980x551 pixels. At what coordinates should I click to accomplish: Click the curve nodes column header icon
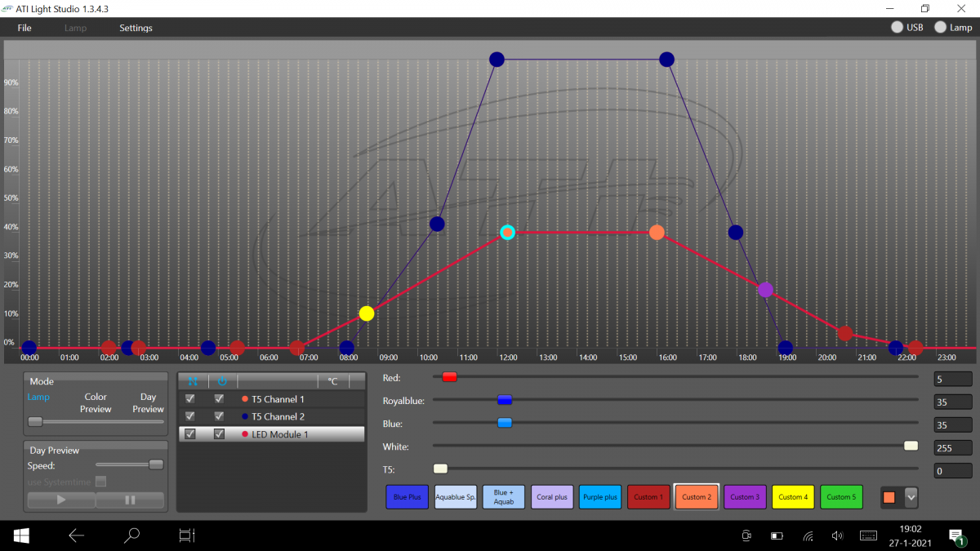click(193, 381)
